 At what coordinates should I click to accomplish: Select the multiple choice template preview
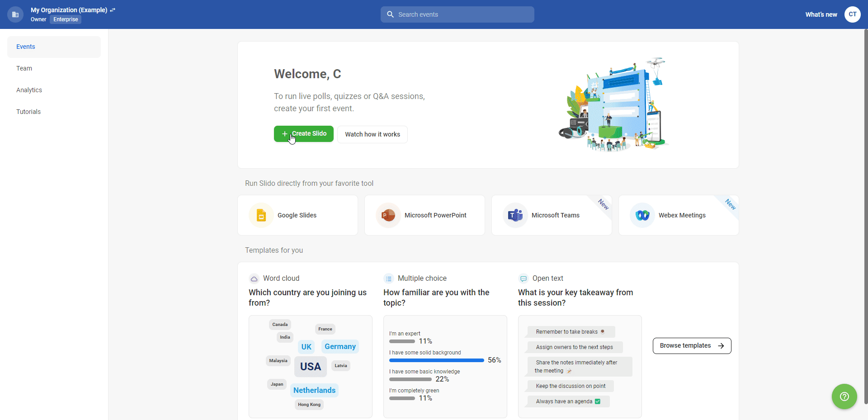pyautogui.click(x=445, y=367)
